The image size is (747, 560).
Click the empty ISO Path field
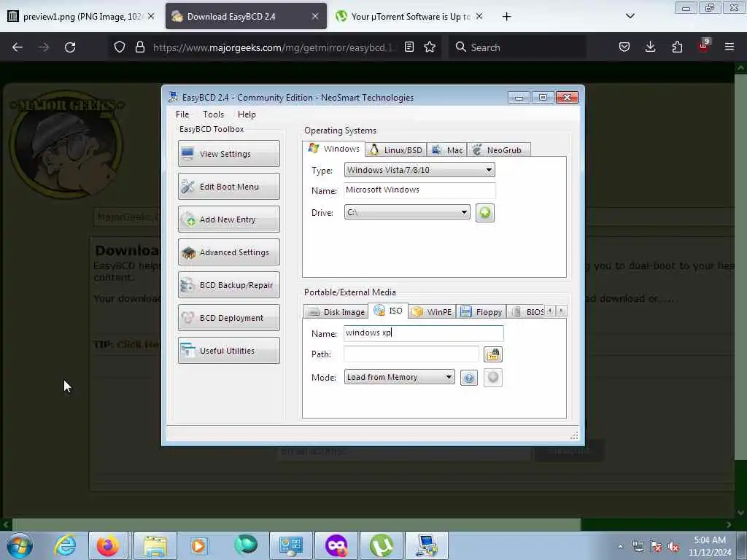point(411,354)
